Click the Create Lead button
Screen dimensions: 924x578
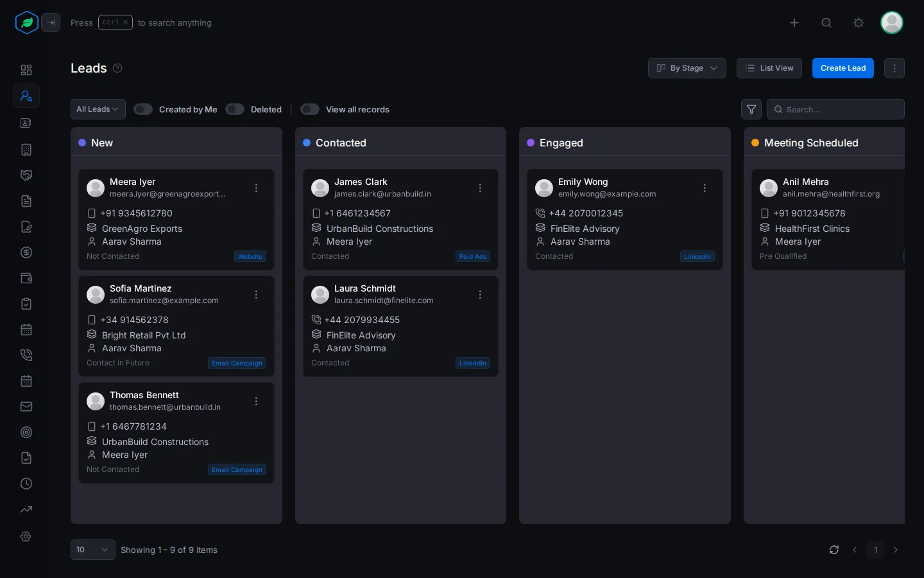[x=843, y=68]
